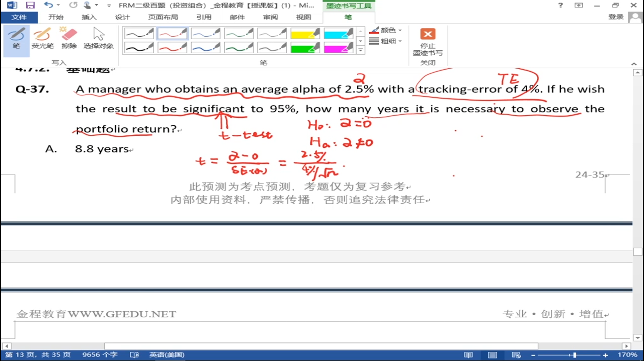
Task: Expand the pen gallery with More arrow
Action: 360,50
